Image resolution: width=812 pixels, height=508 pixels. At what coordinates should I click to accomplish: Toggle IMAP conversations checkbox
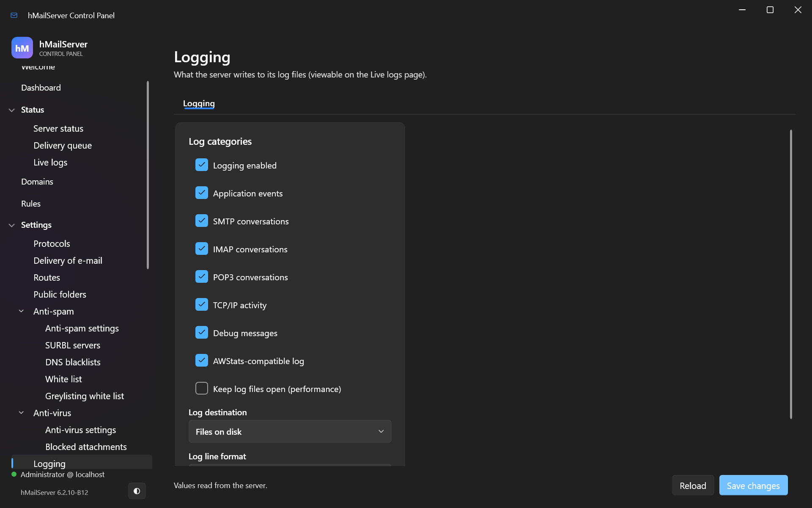click(x=202, y=248)
